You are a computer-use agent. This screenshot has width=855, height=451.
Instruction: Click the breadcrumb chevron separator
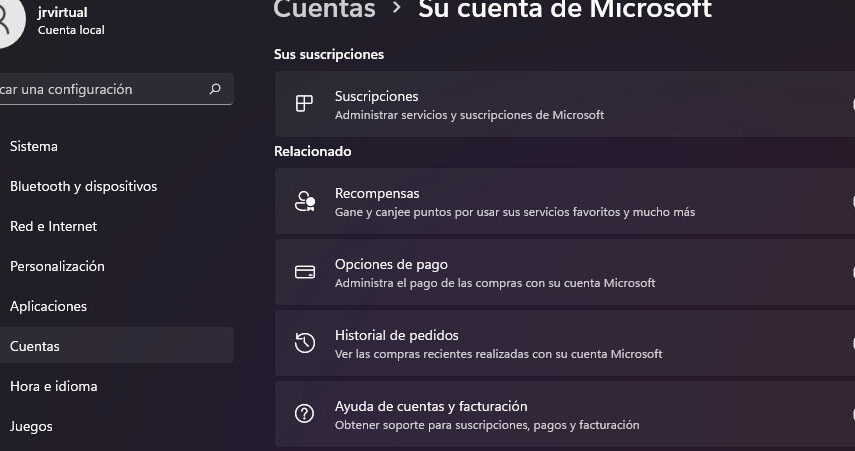click(396, 8)
